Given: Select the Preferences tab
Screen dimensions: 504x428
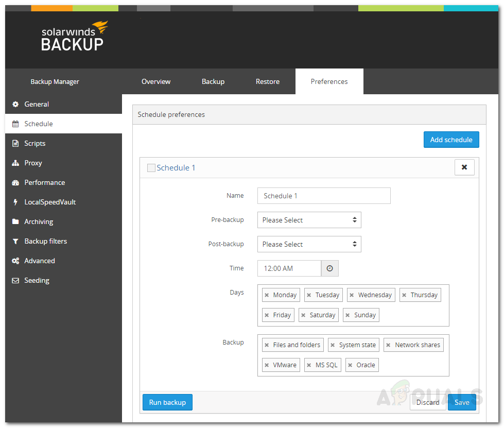Looking at the screenshot, I should (x=329, y=82).
